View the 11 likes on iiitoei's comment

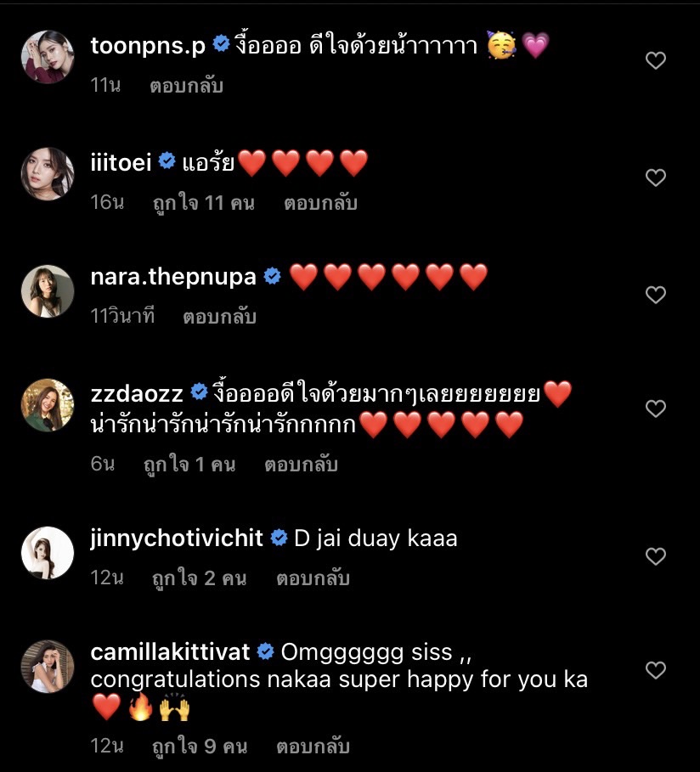pyautogui.click(x=203, y=203)
